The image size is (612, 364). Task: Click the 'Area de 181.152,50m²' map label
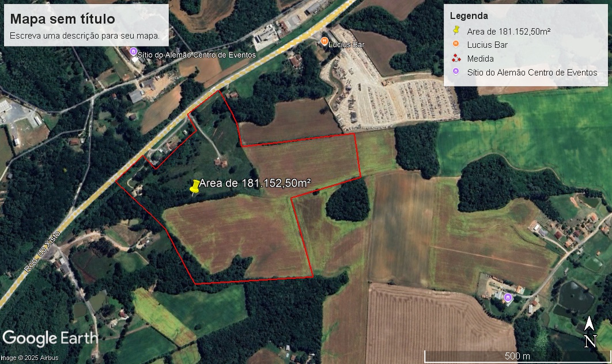pyautogui.click(x=255, y=183)
